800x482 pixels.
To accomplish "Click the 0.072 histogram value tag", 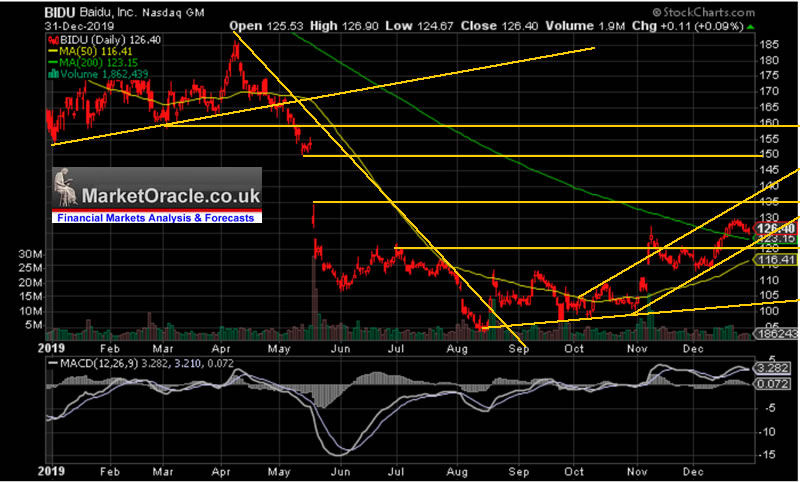I will click(x=774, y=384).
